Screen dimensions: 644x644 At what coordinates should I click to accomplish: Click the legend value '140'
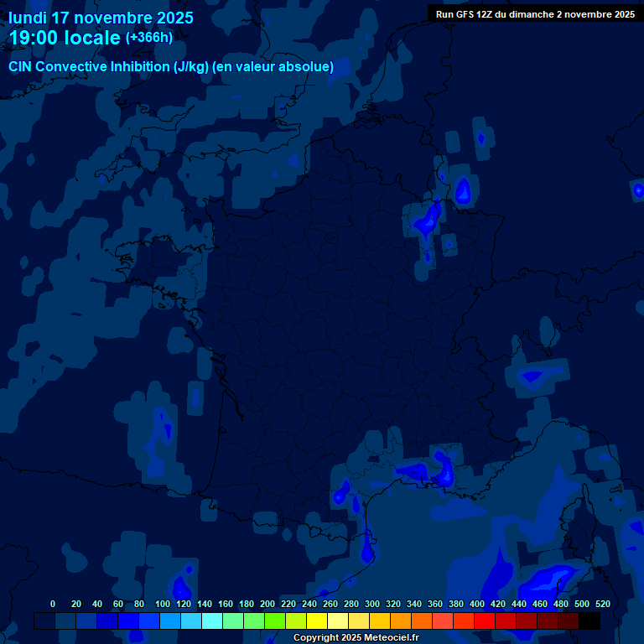pyautogui.click(x=205, y=604)
